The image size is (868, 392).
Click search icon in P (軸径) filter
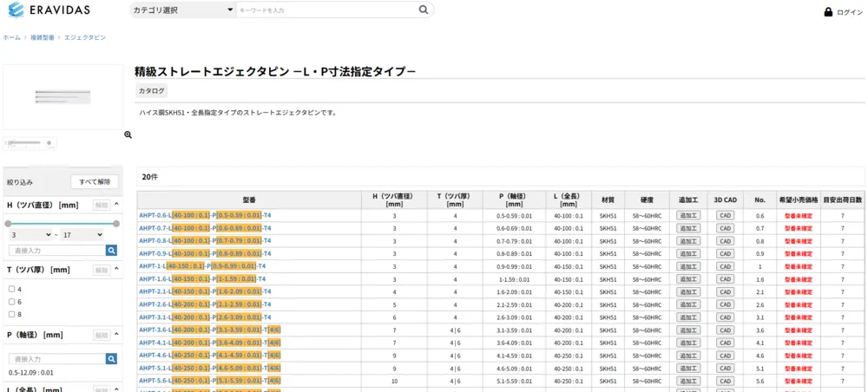click(111, 359)
